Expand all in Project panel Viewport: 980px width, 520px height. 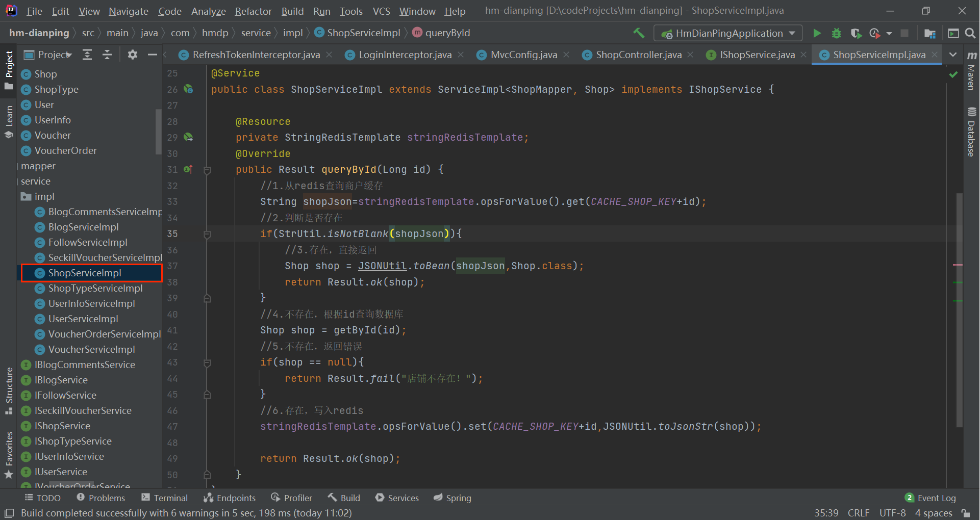(x=87, y=55)
